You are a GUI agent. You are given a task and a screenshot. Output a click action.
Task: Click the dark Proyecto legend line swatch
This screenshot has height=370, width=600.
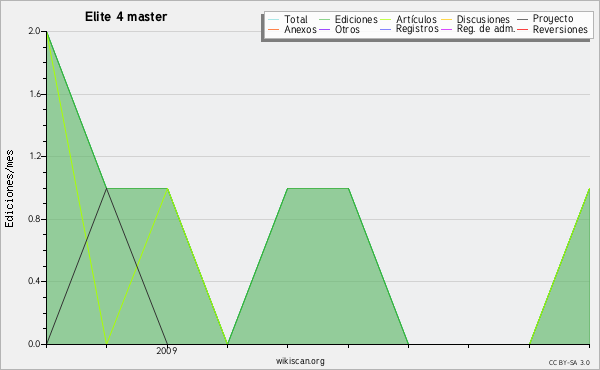click(522, 19)
